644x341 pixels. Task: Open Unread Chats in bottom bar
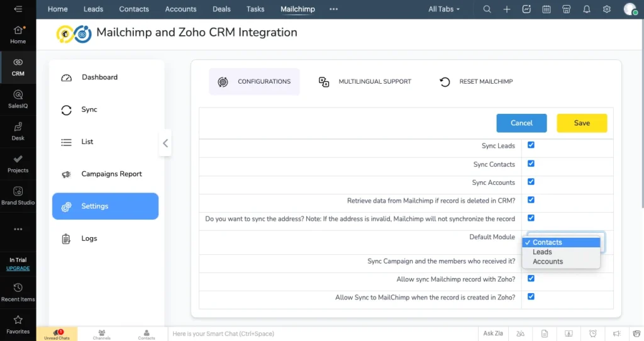pyautogui.click(x=57, y=334)
